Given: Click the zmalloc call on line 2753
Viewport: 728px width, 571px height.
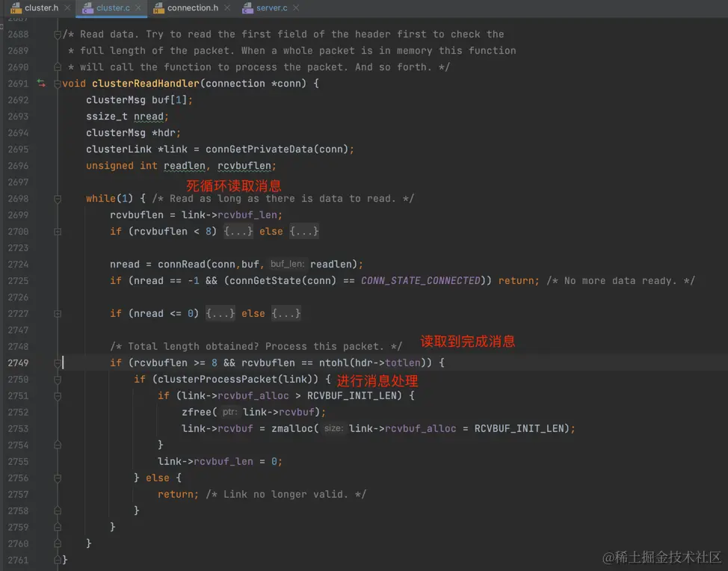Looking at the screenshot, I should point(292,428).
